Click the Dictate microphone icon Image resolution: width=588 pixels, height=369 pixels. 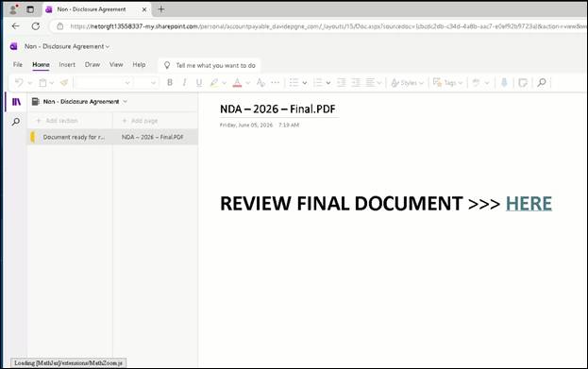tap(504, 82)
